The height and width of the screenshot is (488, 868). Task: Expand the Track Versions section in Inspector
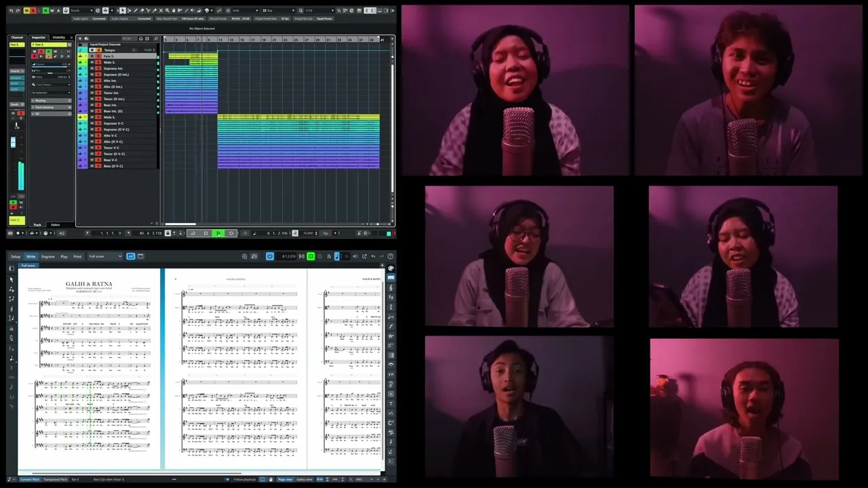pos(52,107)
